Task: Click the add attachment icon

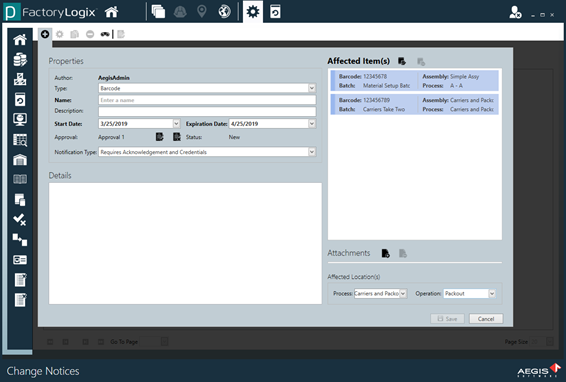Action: click(386, 253)
